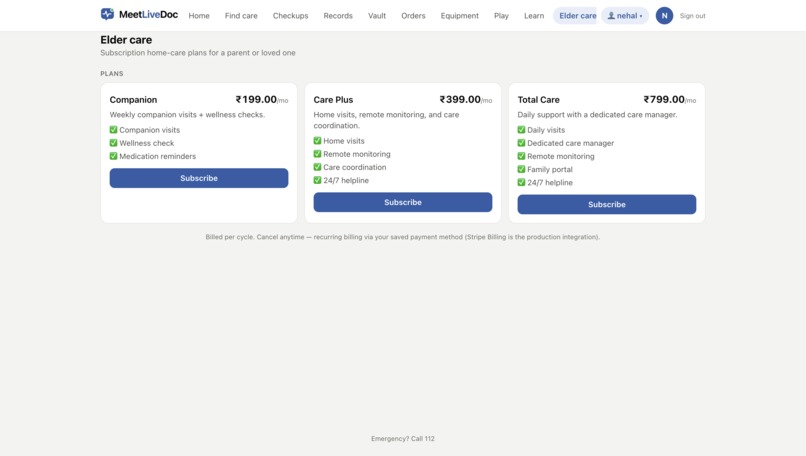Click the Family portal check mark
806x456 pixels.
(521, 169)
